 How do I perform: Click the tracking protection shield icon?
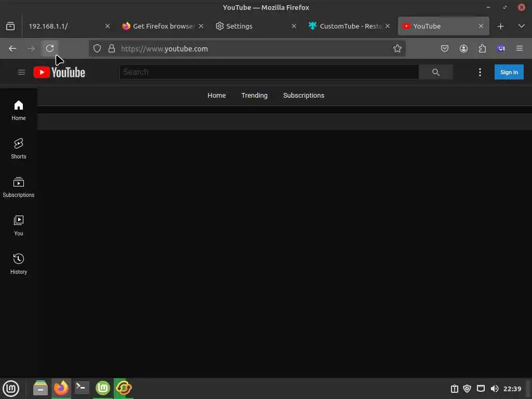tap(97, 48)
